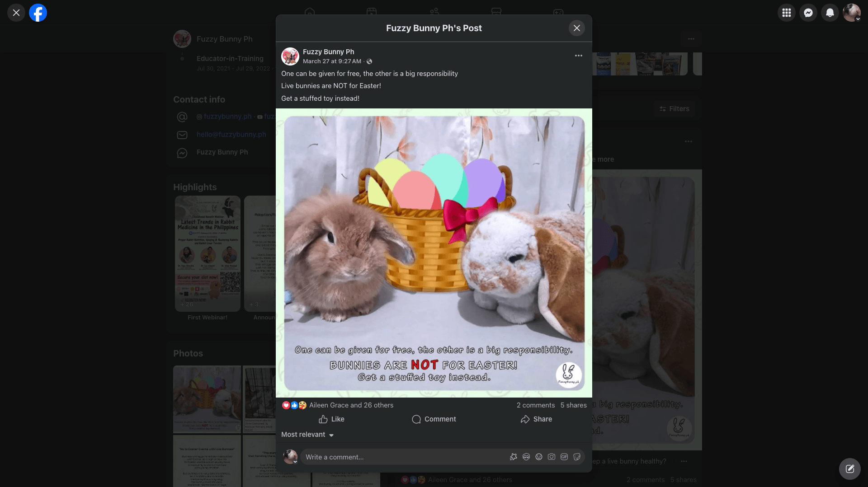
Task: Like the Fuzzy Bunny Ph post
Action: click(x=331, y=419)
